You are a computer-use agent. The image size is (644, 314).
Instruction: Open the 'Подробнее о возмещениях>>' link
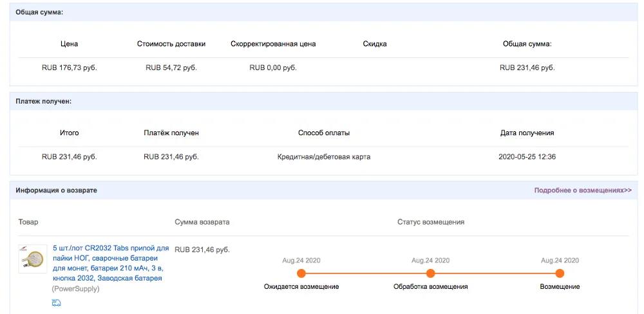tap(582, 190)
